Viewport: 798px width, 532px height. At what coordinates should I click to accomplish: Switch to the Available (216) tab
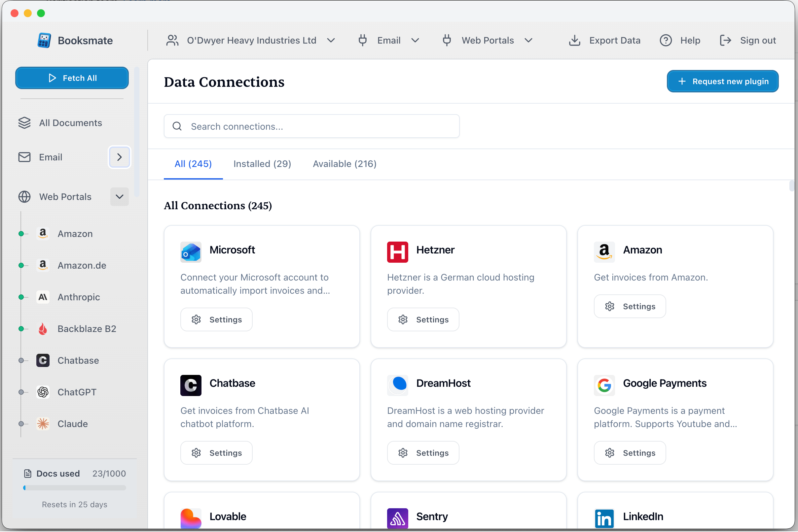tap(344, 164)
